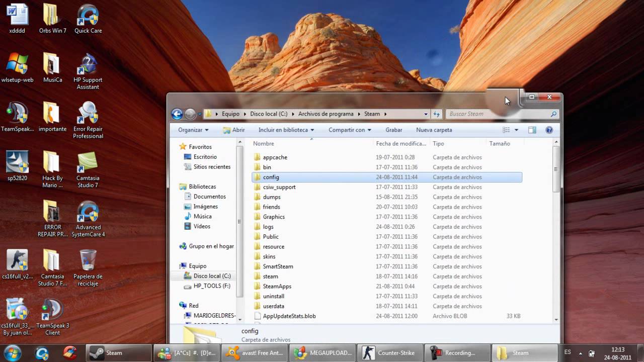Click Disco local (C:) in address breadcrumb
The image size is (644, 362).
(269, 114)
